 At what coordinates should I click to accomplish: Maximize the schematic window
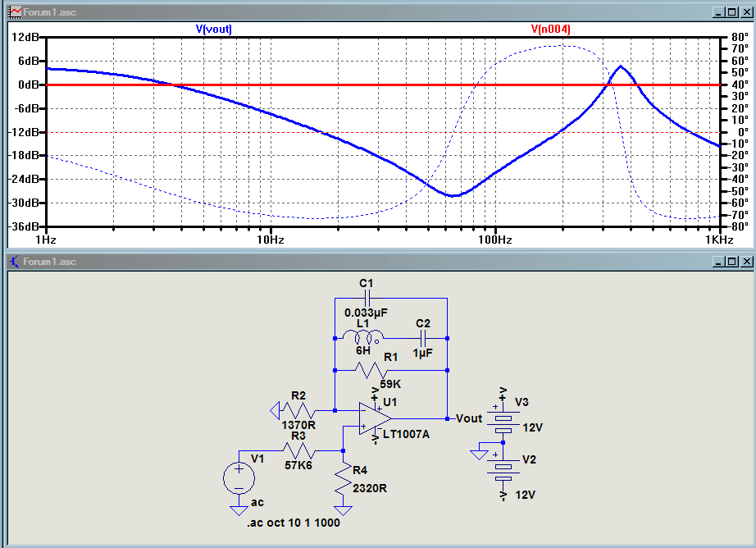[732, 262]
